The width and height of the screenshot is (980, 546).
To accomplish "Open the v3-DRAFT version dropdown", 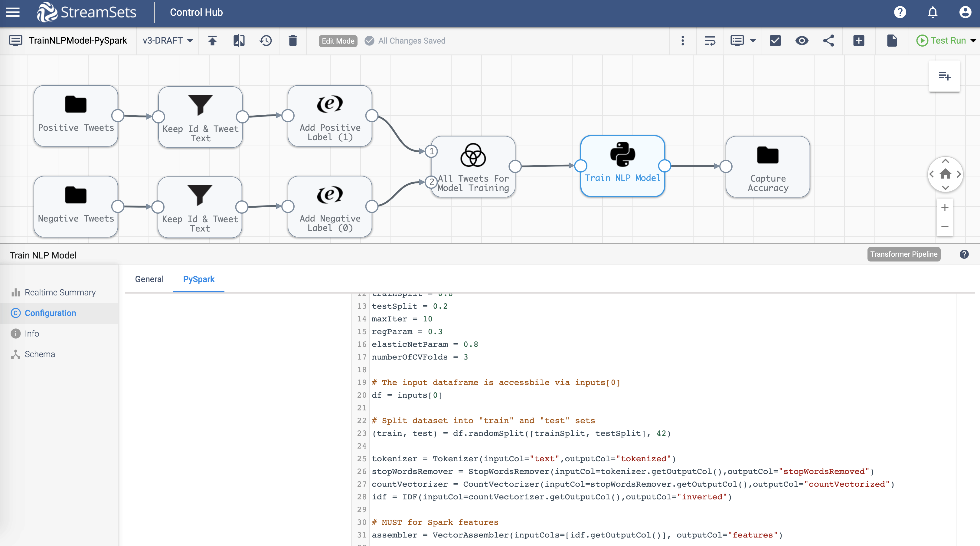I will pos(167,41).
